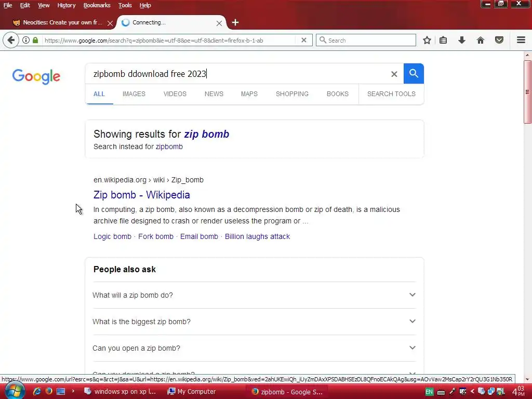Select the VIDEOS search tab
Image resolution: width=532 pixels, height=399 pixels.
coord(175,94)
